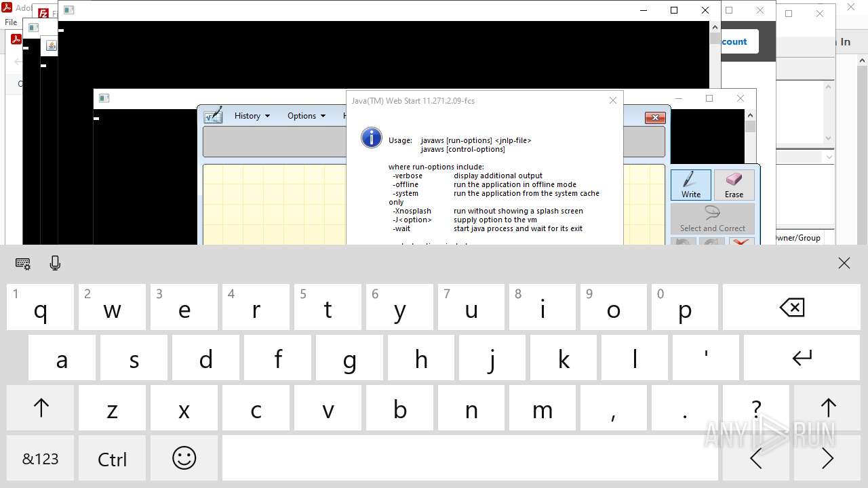Tap the n key
This screenshot has height=488, width=868.
(471, 408)
